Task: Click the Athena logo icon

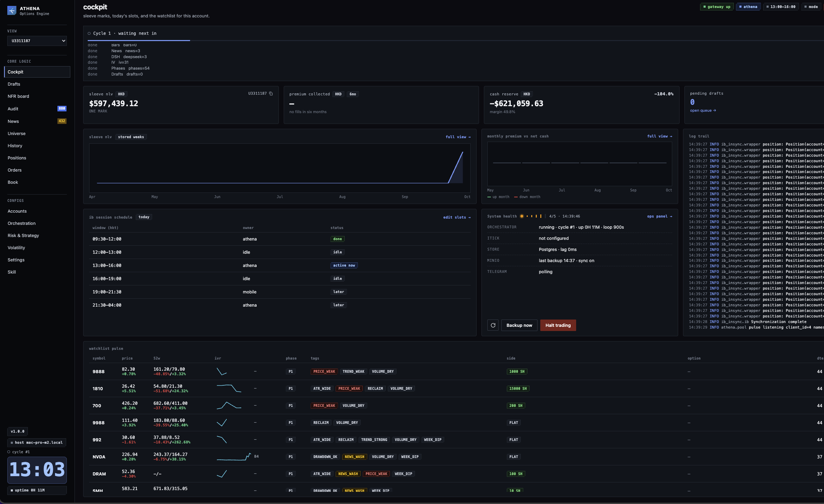Action: (x=12, y=11)
